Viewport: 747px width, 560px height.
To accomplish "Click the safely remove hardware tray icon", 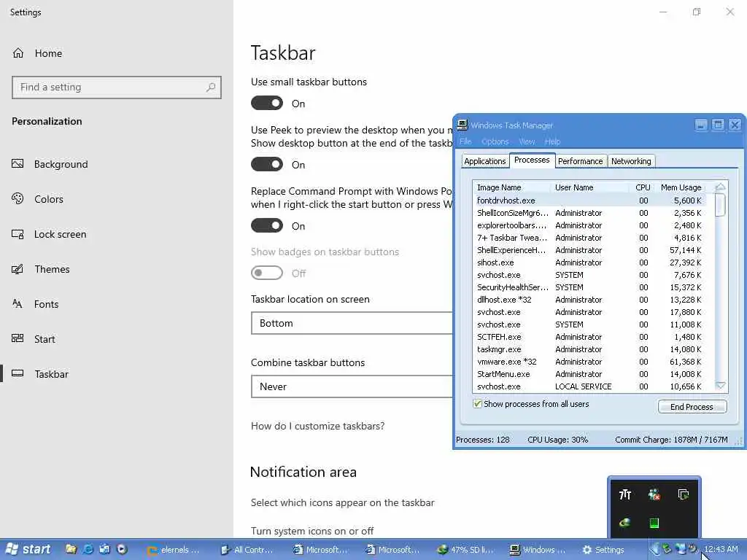I will point(667,550).
